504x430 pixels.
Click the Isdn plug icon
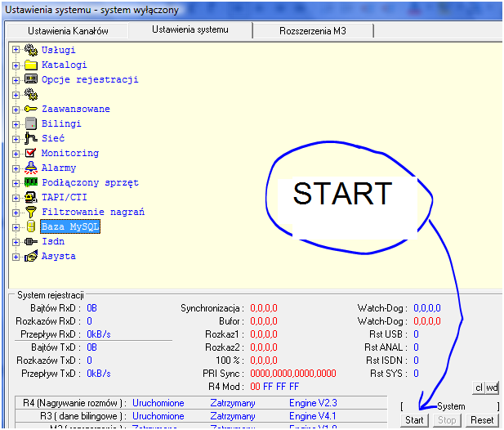point(31,241)
